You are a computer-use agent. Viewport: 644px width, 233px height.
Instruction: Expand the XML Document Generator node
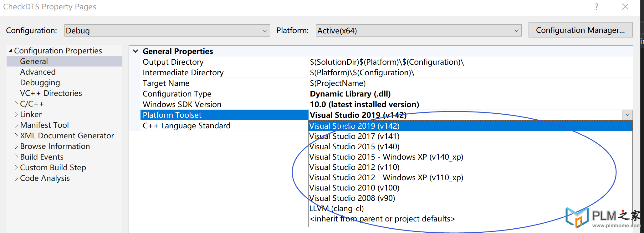click(x=16, y=136)
